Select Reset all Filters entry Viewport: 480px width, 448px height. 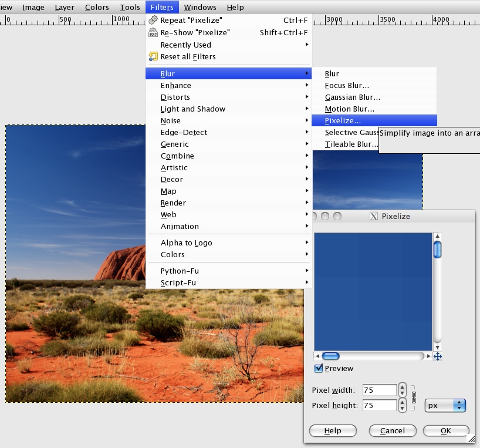point(229,56)
